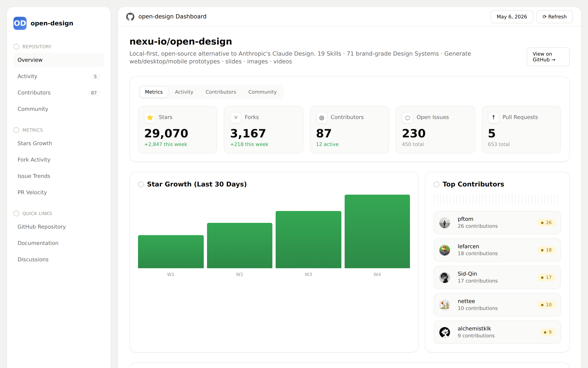
Task: Switch to the Community tab
Action: point(262,92)
